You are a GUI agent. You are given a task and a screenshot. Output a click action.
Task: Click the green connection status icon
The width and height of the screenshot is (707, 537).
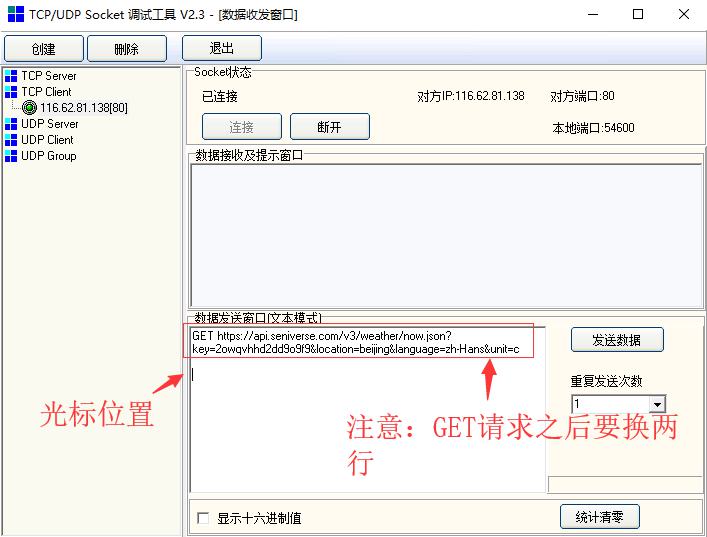pos(29,108)
